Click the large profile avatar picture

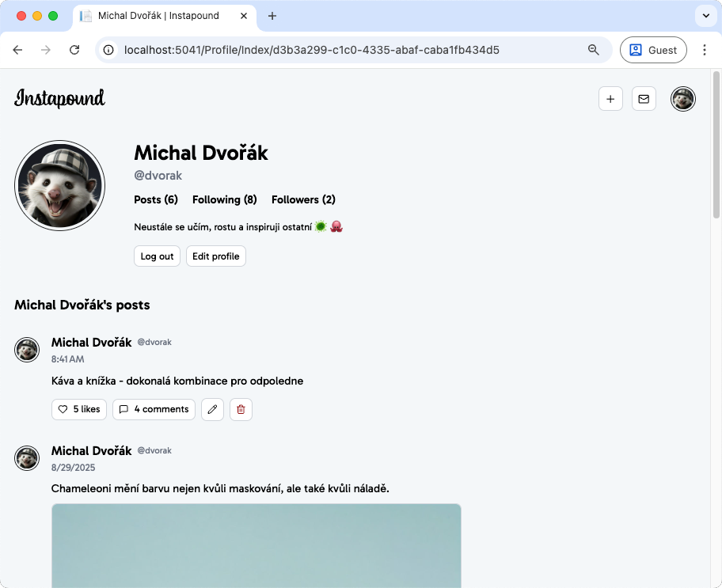click(x=59, y=186)
